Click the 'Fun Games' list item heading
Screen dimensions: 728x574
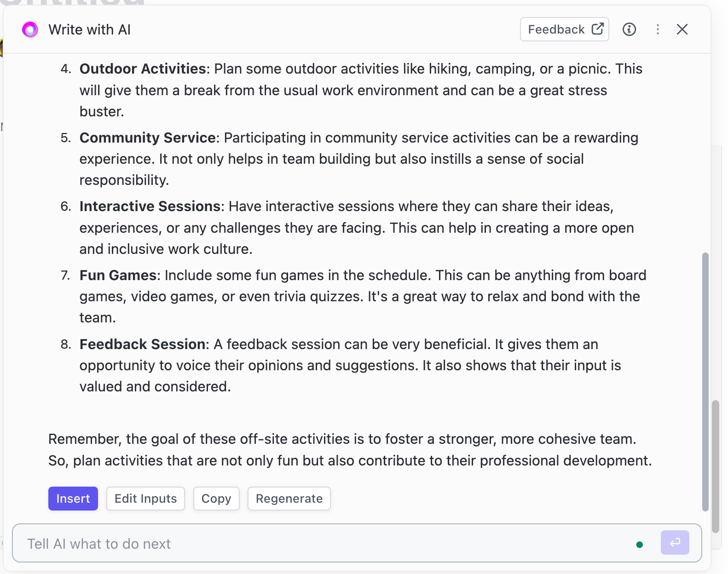pos(118,276)
